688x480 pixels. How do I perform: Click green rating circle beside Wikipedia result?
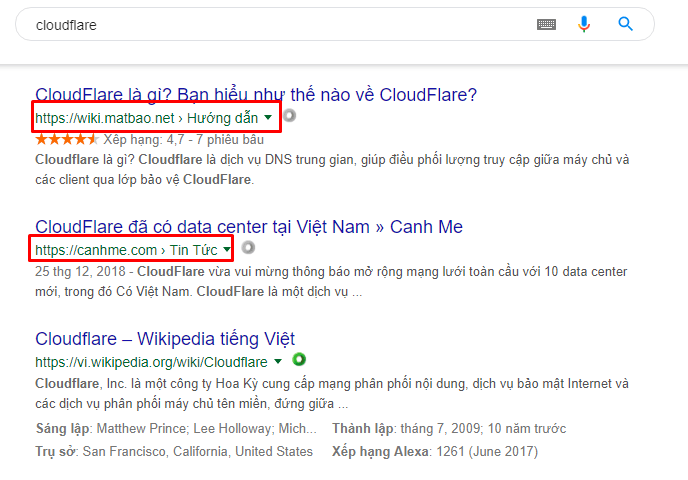[x=299, y=360]
